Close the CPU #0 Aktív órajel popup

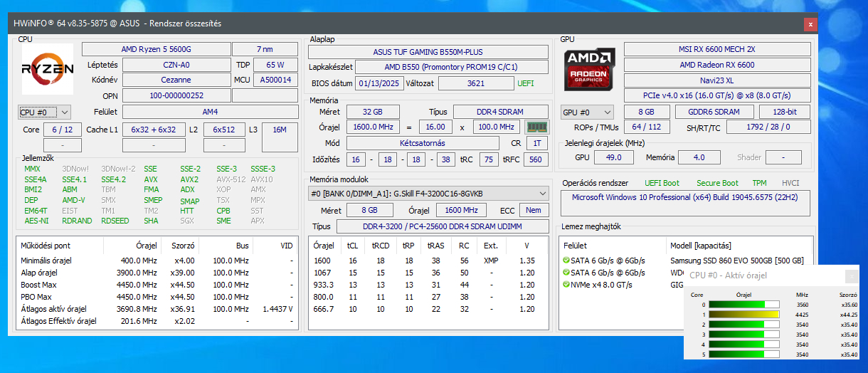pos(851,275)
